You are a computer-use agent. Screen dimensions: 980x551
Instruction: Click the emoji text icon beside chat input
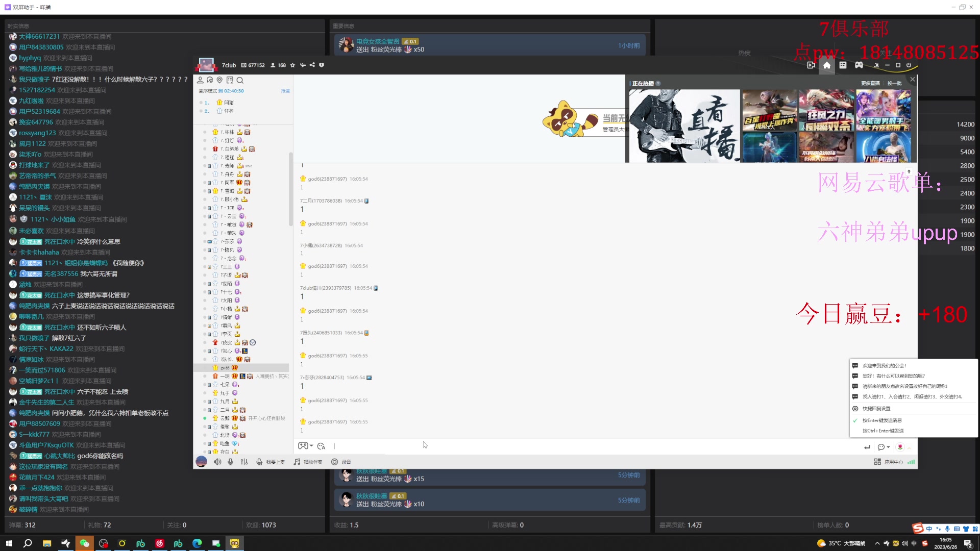pos(321,446)
